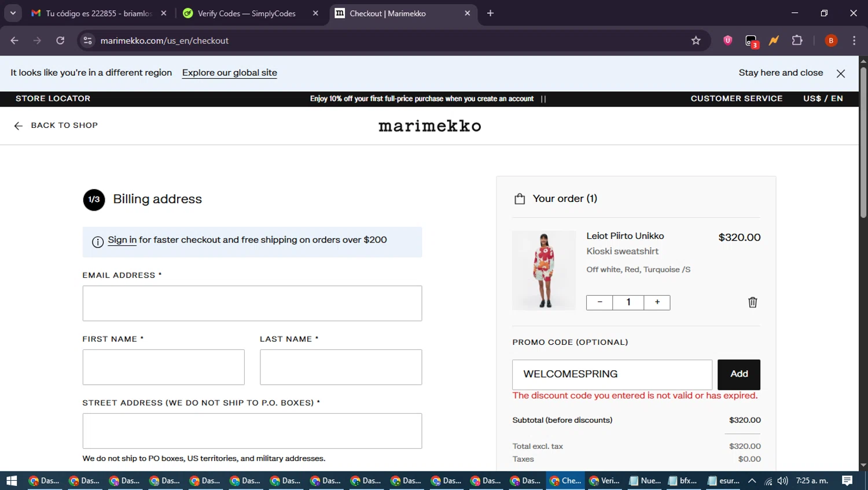Decrease quantity with the minus button
The height and width of the screenshot is (490, 868).
coord(599,303)
